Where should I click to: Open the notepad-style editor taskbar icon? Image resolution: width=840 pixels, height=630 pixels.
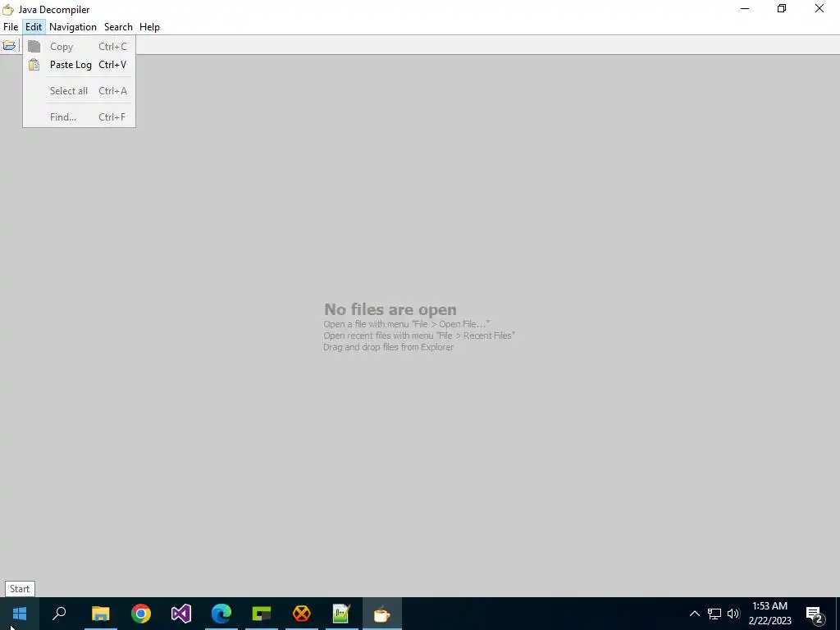tap(342, 614)
